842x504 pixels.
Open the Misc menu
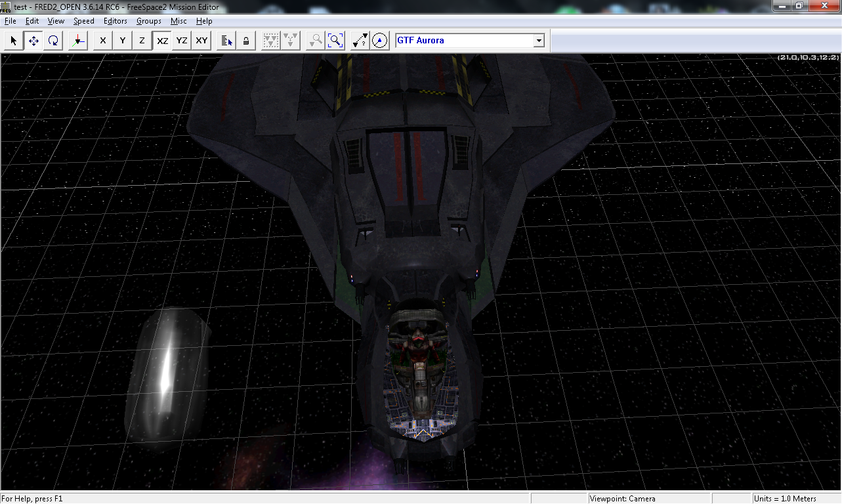click(179, 21)
